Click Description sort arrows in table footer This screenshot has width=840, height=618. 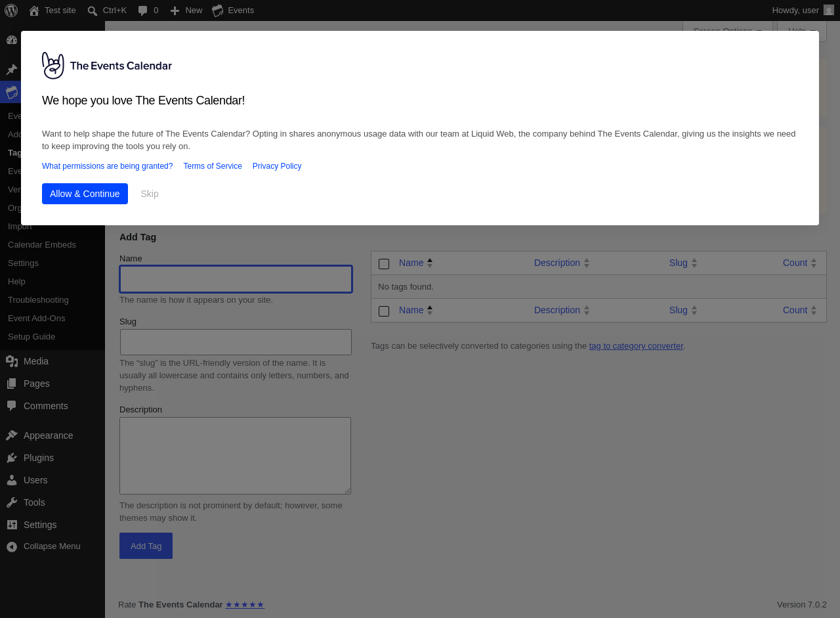pos(587,310)
